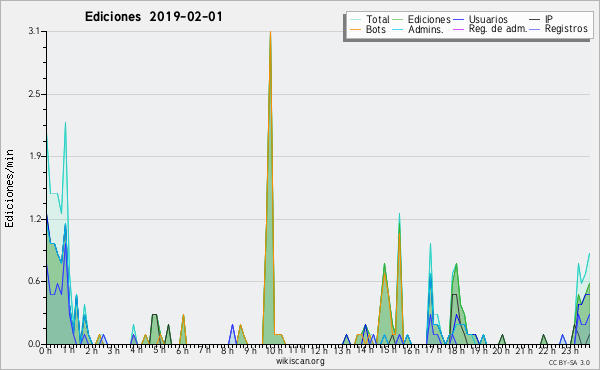Click the dark IP legend color line
This screenshot has width=600, height=370.
pyautogui.click(x=535, y=20)
